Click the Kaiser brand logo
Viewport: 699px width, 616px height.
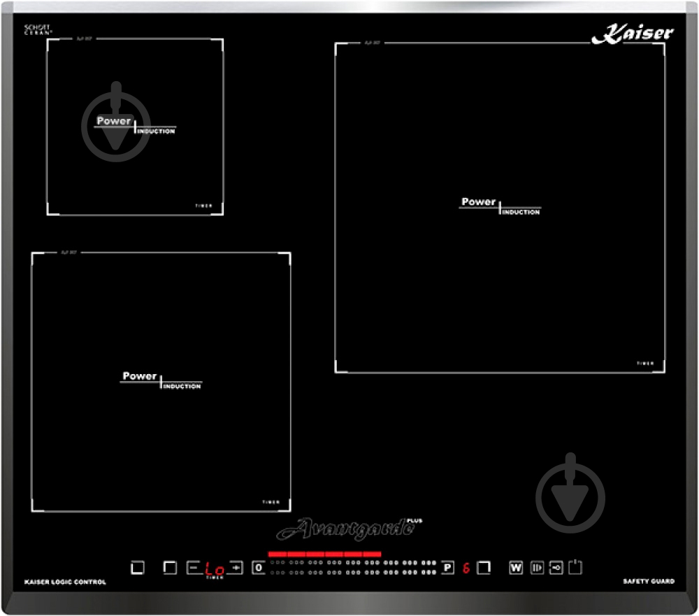coord(633,34)
